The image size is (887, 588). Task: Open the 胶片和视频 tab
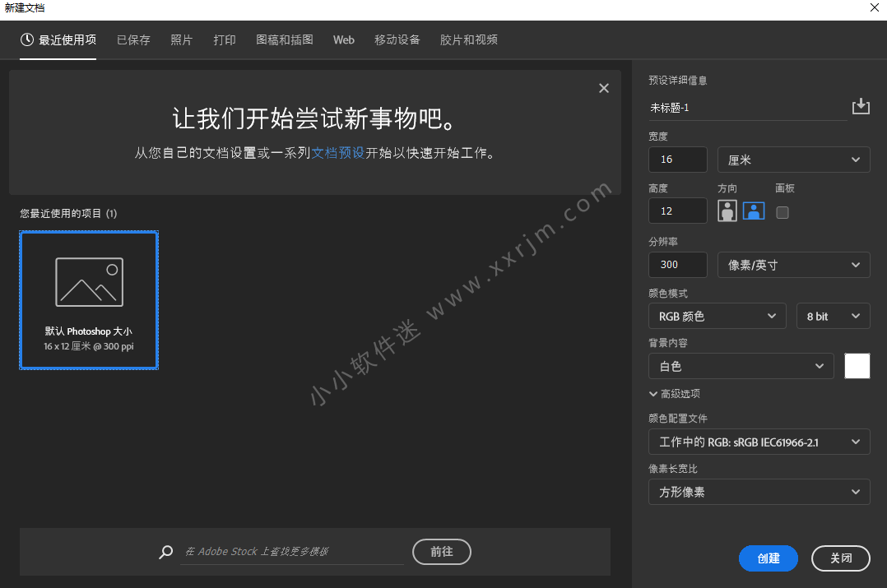(x=468, y=39)
